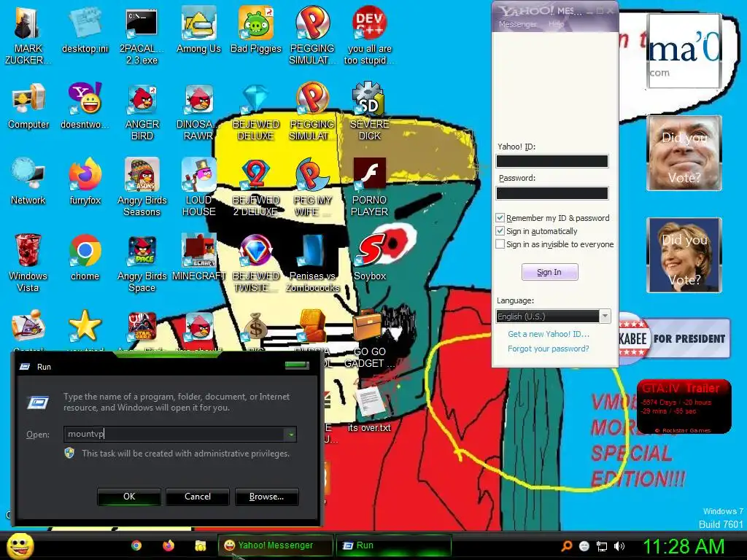Screen dimensions: 747x560
Task: Select the MARK ZUCKER desktop icon
Action: click(x=28, y=36)
